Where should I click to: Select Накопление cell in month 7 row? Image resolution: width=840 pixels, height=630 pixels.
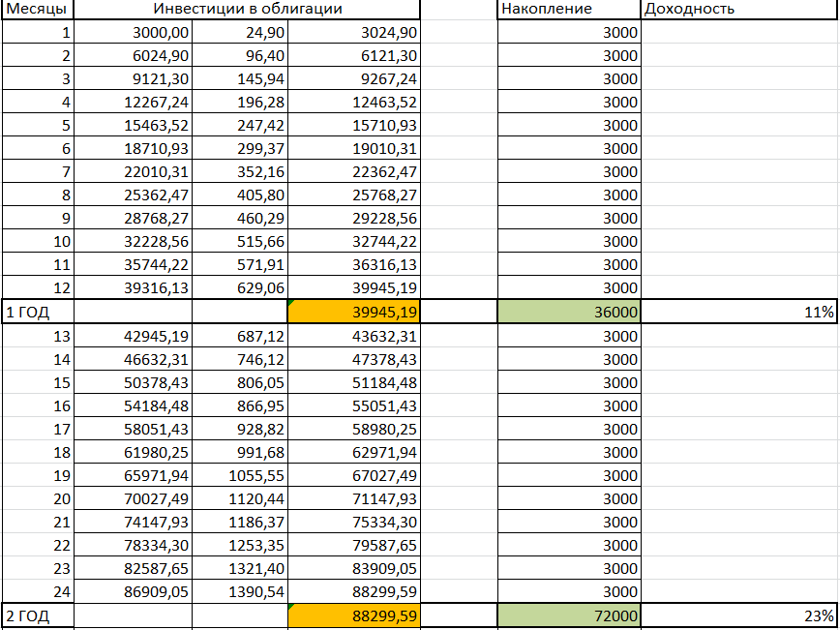[569, 172]
